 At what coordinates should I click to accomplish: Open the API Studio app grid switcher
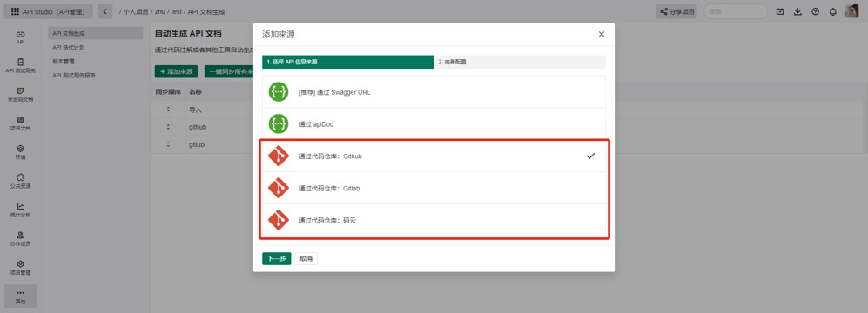[x=15, y=11]
